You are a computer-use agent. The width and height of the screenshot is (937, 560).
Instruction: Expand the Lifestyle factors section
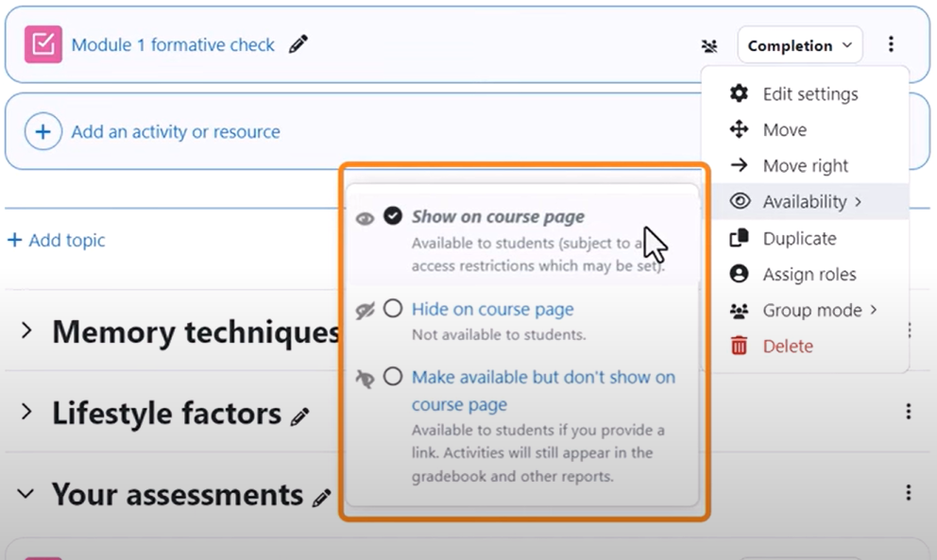tap(26, 412)
